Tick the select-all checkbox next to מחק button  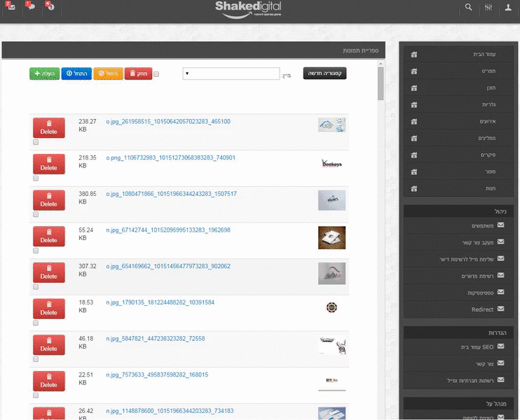(156, 74)
